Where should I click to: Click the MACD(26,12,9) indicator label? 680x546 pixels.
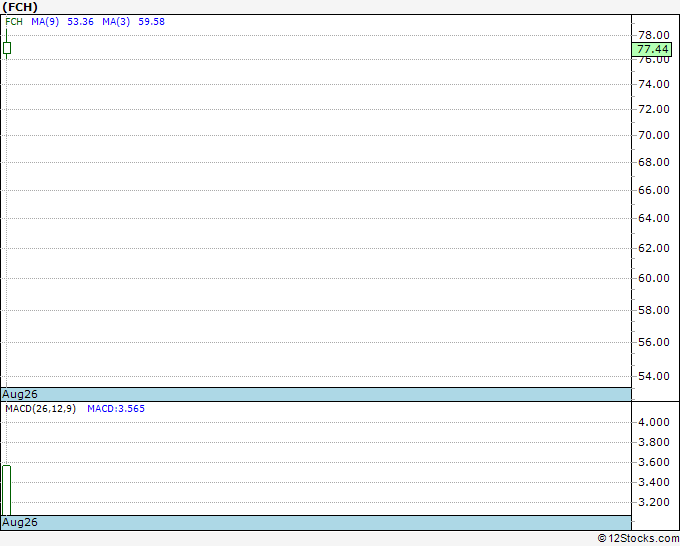[40, 409]
